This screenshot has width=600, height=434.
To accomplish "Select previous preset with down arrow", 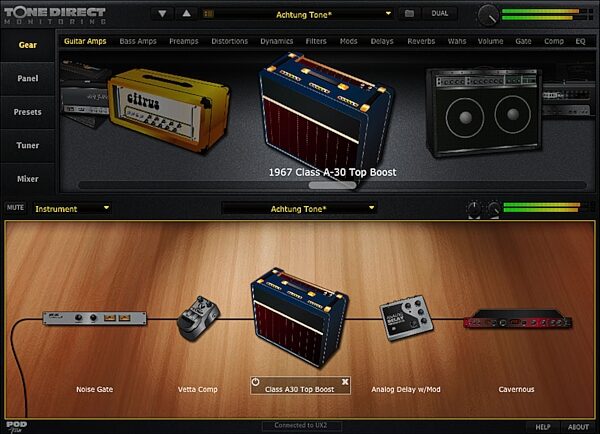I will coord(162,14).
